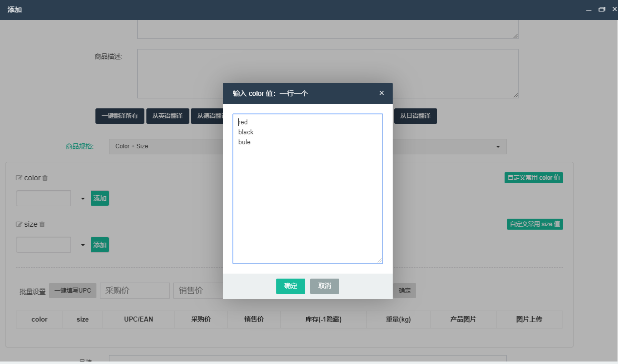Click 添加 button for color

(x=100, y=198)
